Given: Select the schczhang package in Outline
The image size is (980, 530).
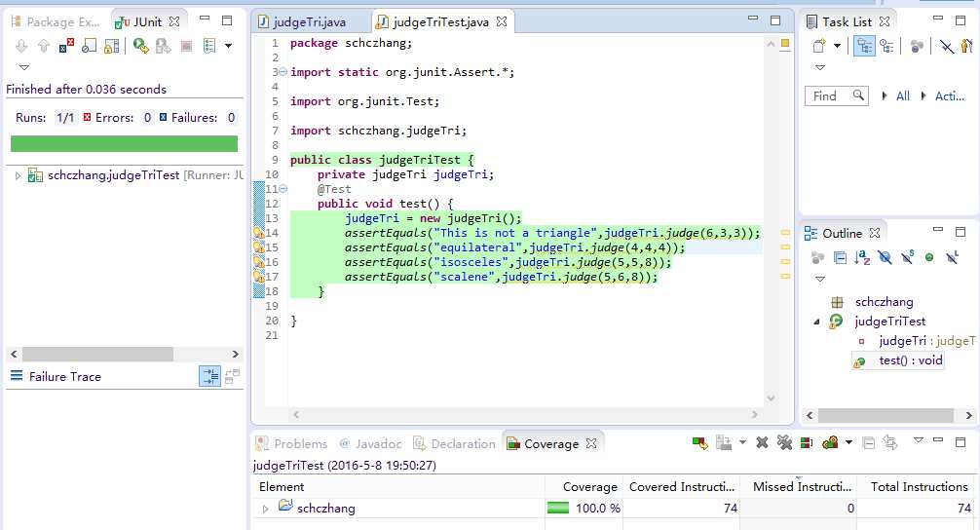Looking at the screenshot, I should point(884,302).
